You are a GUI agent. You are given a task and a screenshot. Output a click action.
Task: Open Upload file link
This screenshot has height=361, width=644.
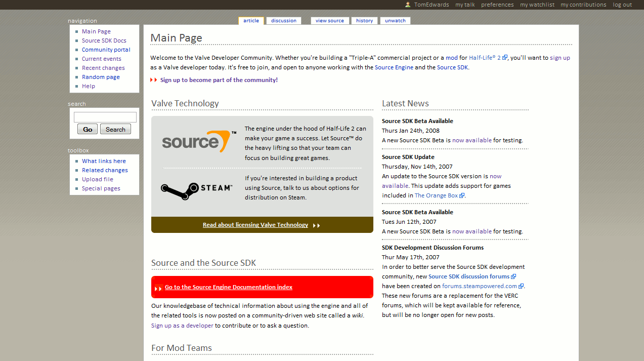pos(98,179)
